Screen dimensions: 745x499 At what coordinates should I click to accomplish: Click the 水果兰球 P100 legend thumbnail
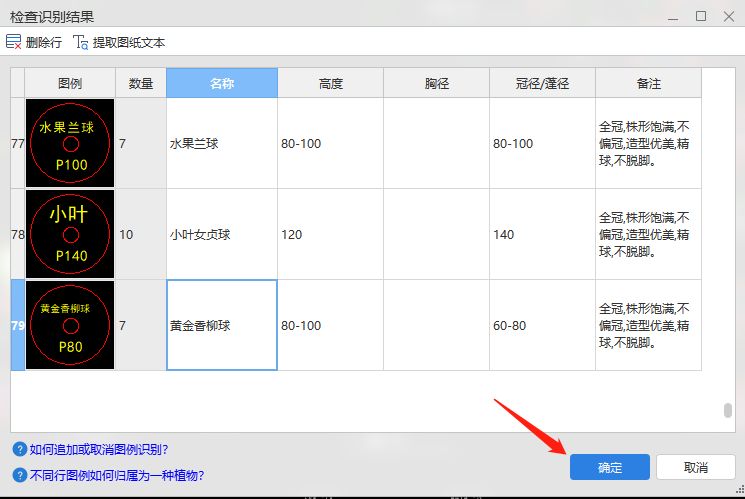70,143
